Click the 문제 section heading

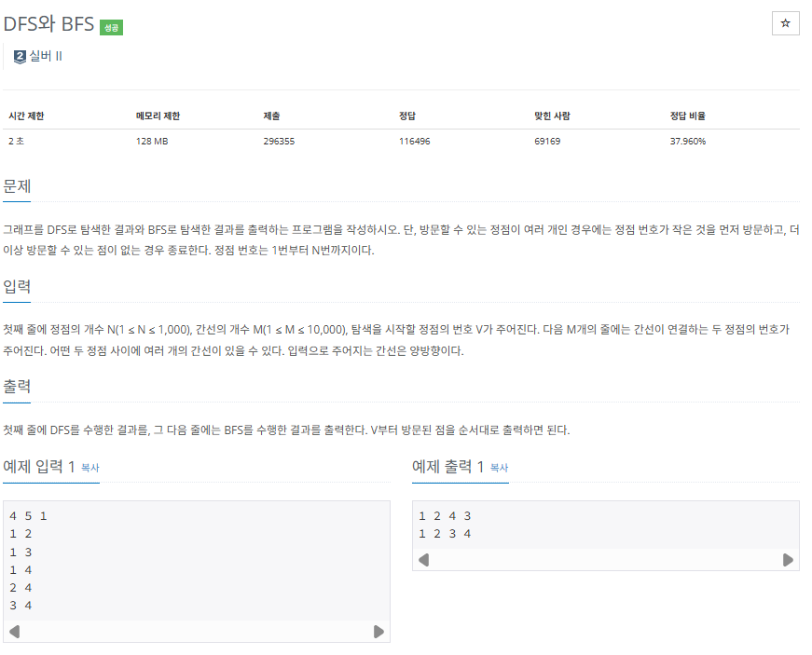(17, 186)
